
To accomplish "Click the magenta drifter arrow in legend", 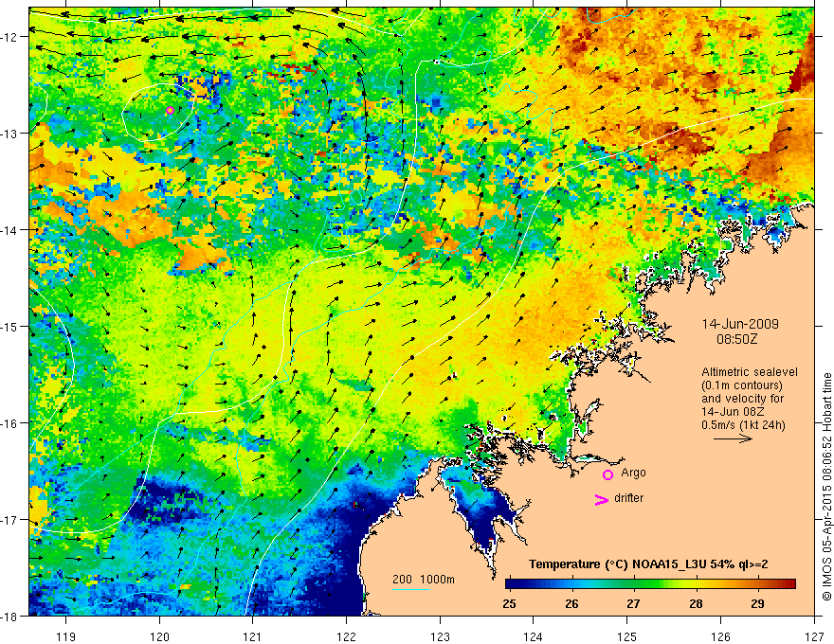I will tap(602, 499).
